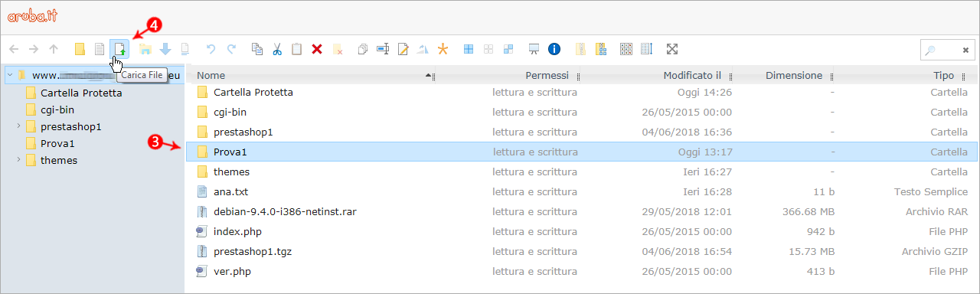The width and height of the screenshot is (980, 294).
Task: Click the rename file icon
Action: tap(383, 49)
